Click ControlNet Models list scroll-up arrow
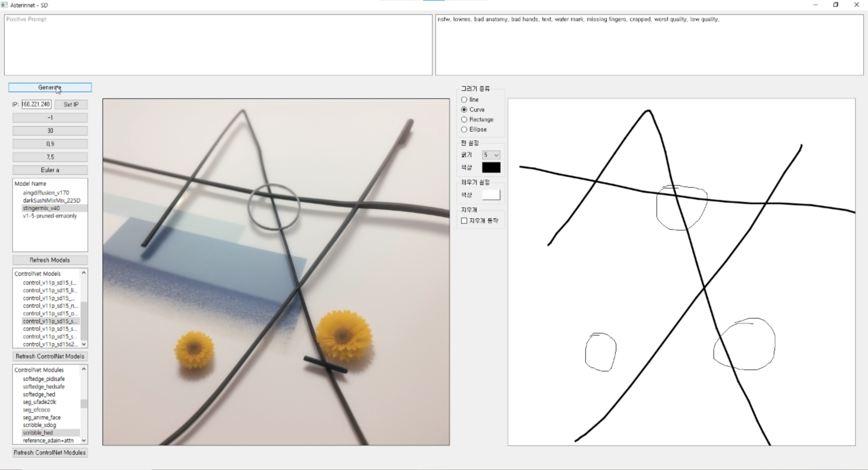This screenshot has width=868, height=470. coord(84,273)
